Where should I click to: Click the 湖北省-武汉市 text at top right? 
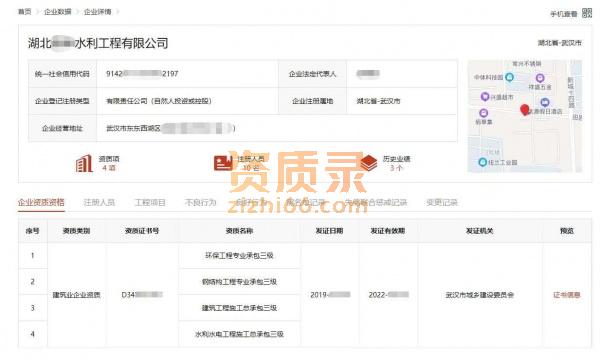click(560, 43)
